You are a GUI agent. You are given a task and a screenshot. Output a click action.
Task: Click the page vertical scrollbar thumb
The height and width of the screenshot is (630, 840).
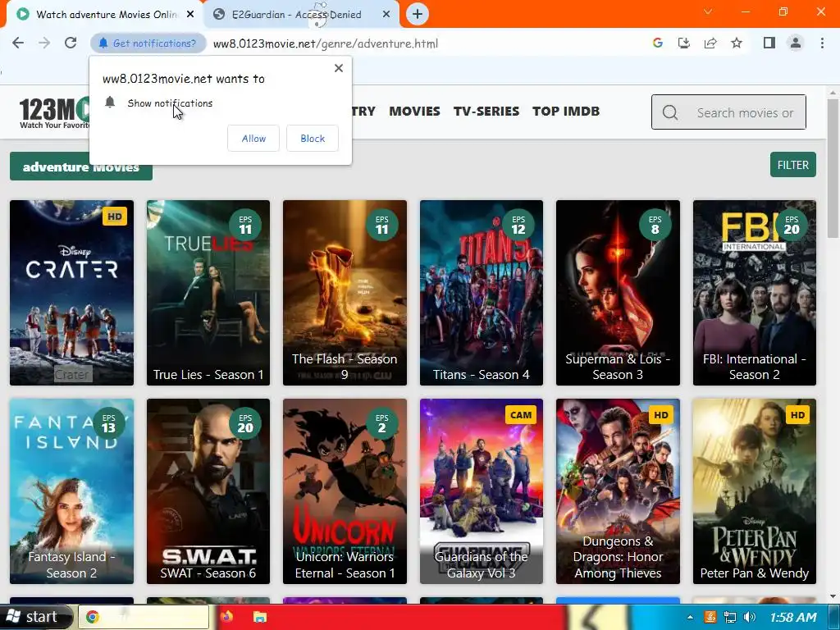point(833,168)
